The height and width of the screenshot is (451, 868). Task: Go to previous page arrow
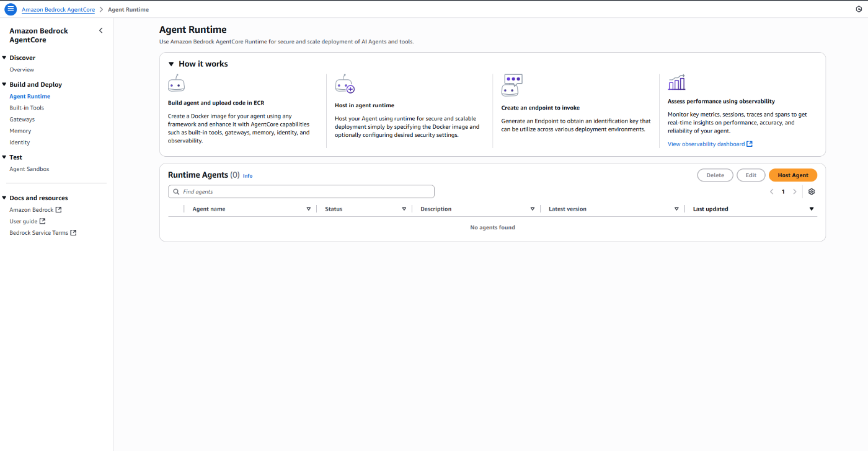click(x=772, y=192)
